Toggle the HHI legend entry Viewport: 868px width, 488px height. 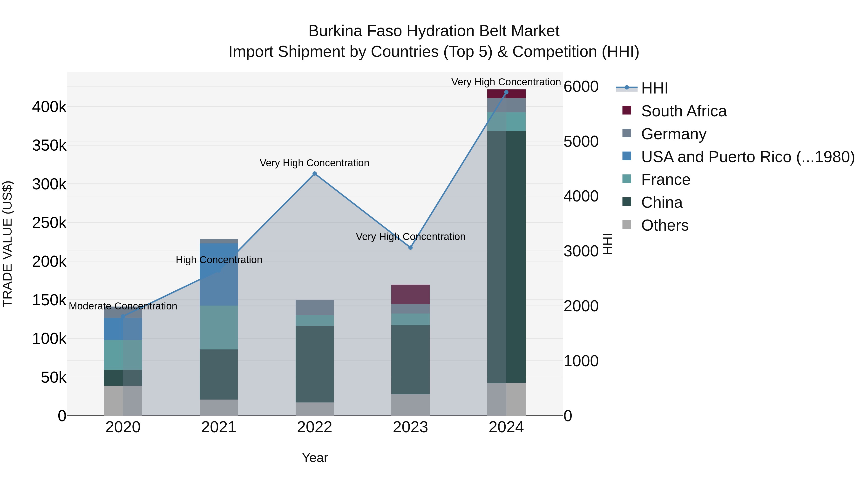tap(642, 88)
